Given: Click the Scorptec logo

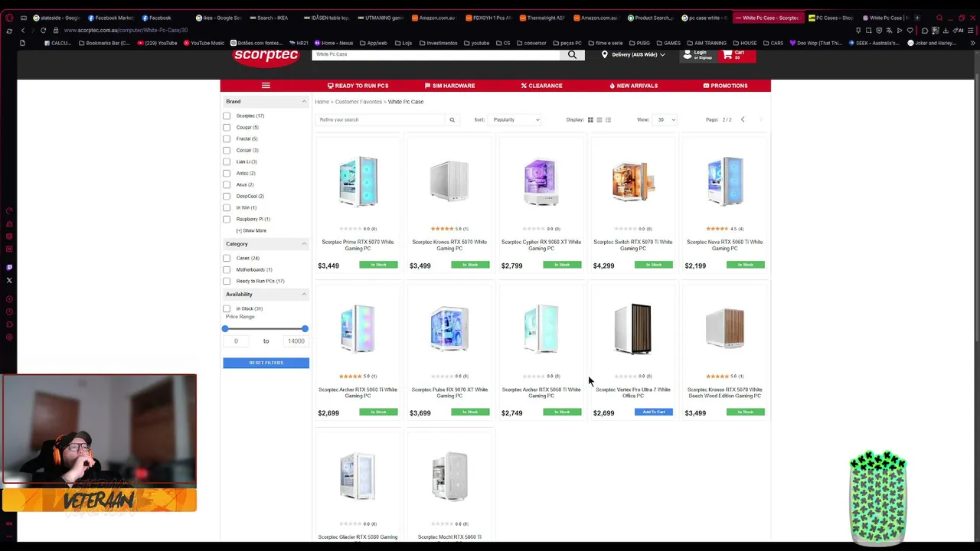Looking at the screenshot, I should tap(266, 57).
